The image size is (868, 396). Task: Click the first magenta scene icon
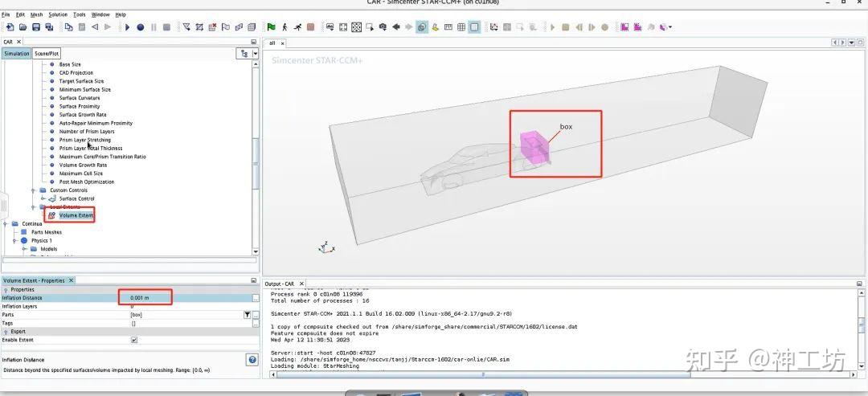624,27
